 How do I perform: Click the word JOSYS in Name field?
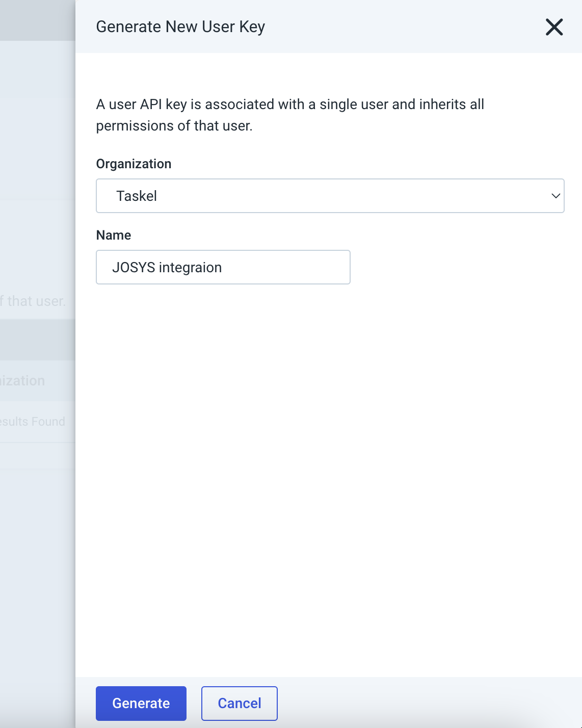coord(134,267)
